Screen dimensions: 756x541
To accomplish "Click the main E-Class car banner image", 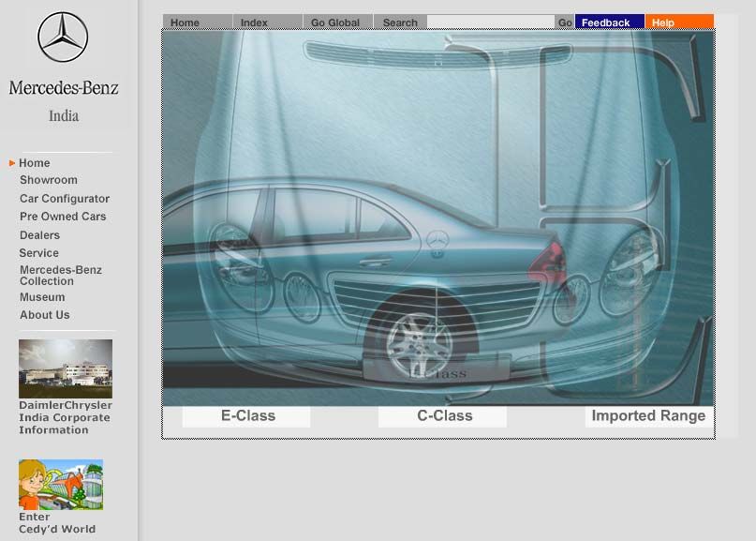I will [438, 218].
